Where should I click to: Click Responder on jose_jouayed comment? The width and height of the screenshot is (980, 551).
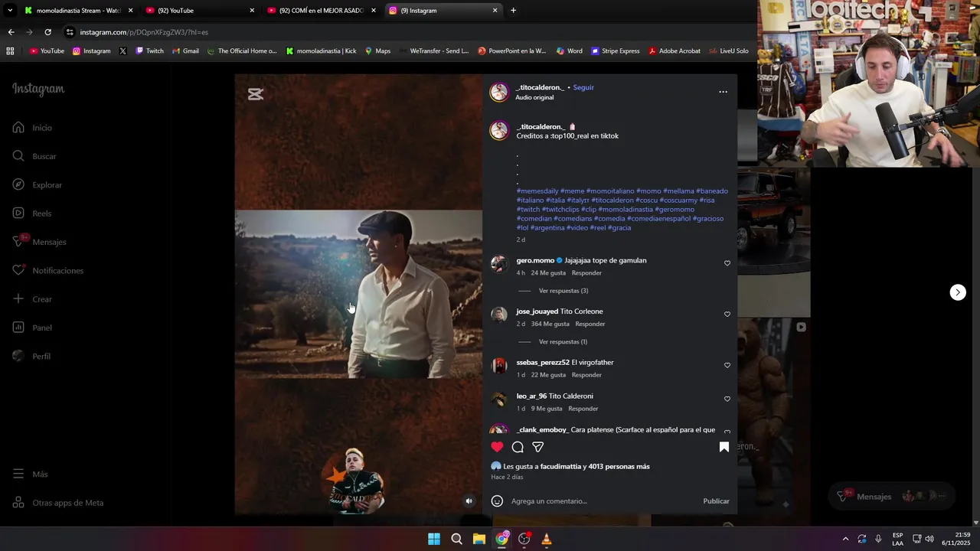pyautogui.click(x=590, y=324)
